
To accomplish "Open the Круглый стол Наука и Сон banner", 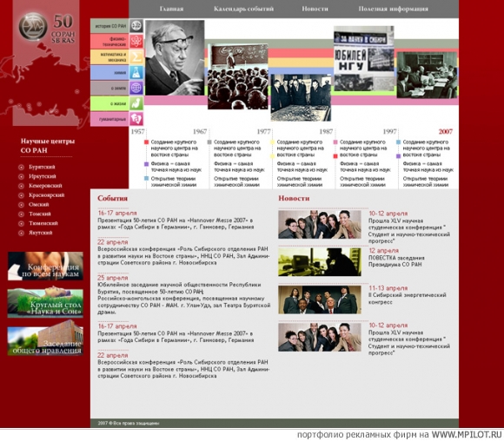I will click(x=45, y=303).
